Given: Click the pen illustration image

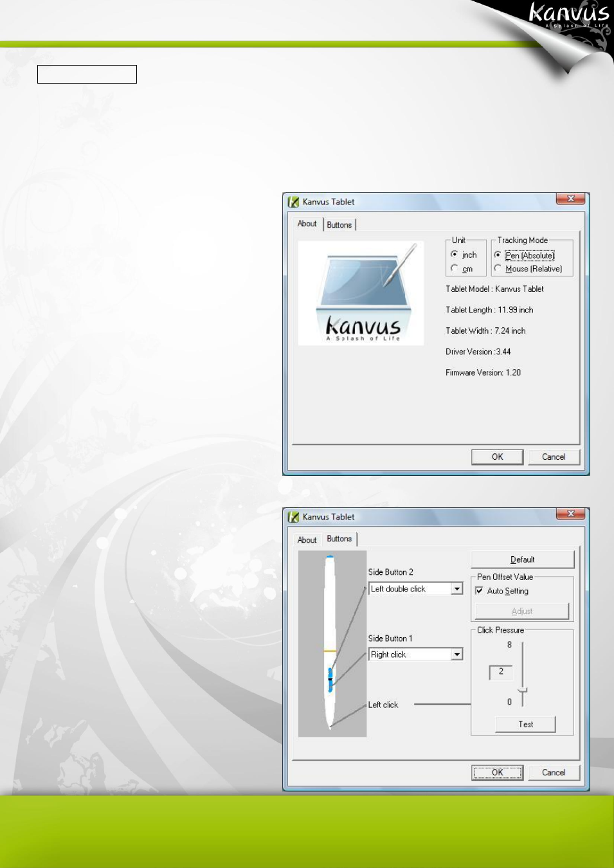Looking at the screenshot, I should 332,644.
